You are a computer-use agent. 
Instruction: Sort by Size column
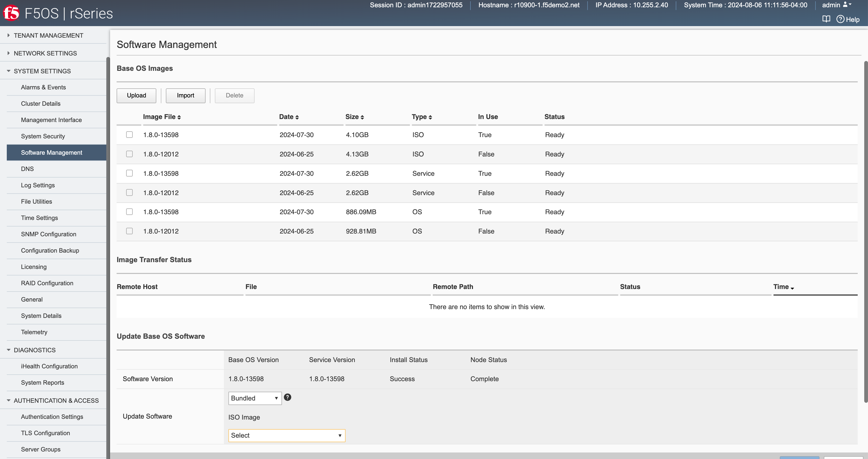point(355,117)
